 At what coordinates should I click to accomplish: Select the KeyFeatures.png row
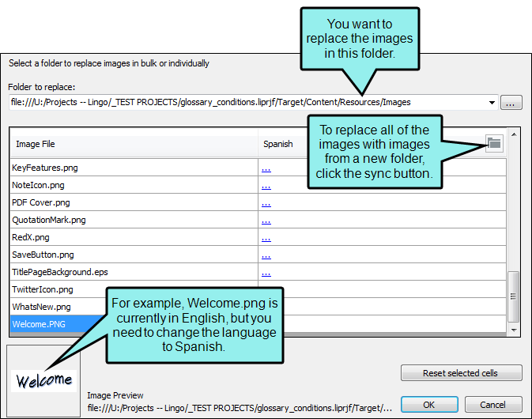click(258, 168)
